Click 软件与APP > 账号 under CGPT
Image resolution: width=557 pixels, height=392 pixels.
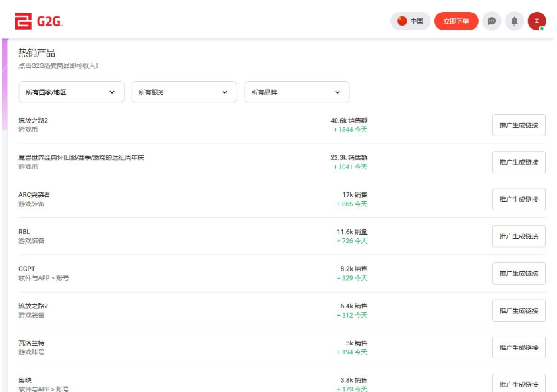[44, 278]
